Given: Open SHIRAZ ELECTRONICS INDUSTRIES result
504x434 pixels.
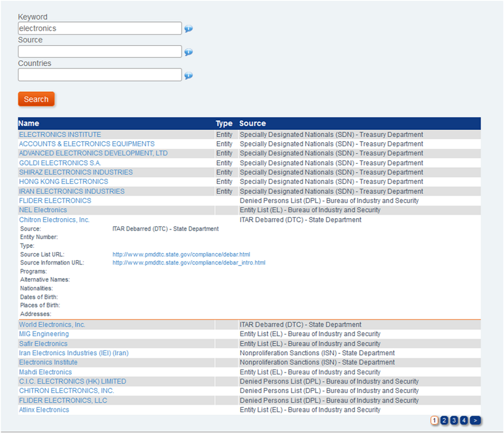Looking at the screenshot, I should coord(76,173).
